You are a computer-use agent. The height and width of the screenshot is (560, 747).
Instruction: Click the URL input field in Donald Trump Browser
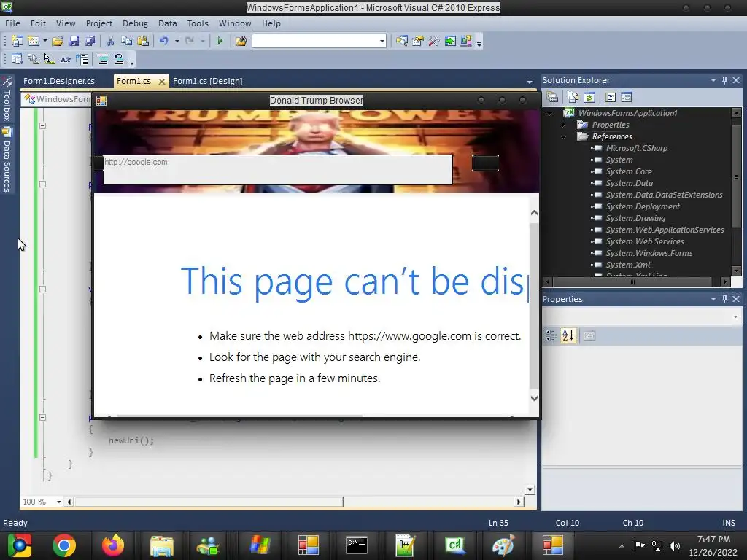tap(278, 169)
